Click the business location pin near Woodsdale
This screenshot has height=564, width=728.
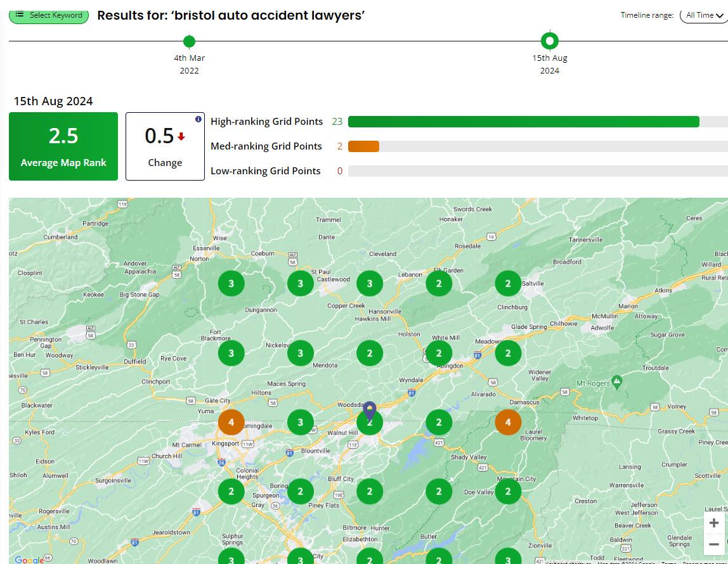click(x=369, y=410)
